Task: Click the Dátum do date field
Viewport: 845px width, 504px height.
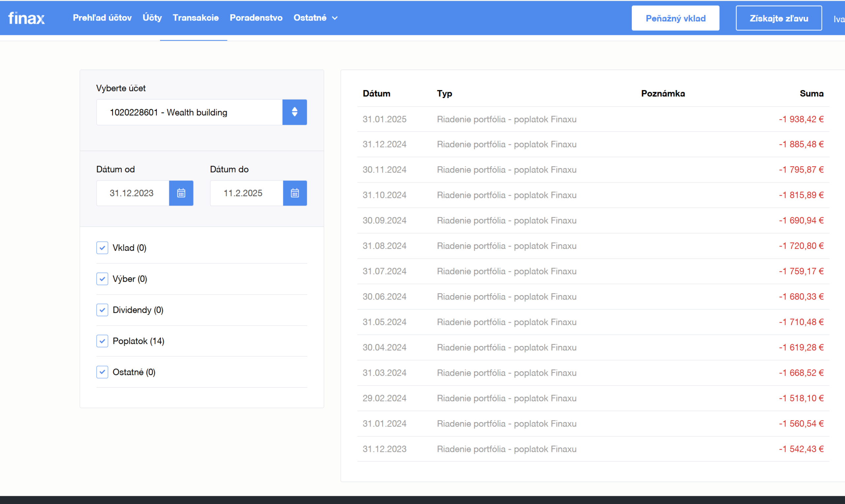Action: pyautogui.click(x=247, y=193)
